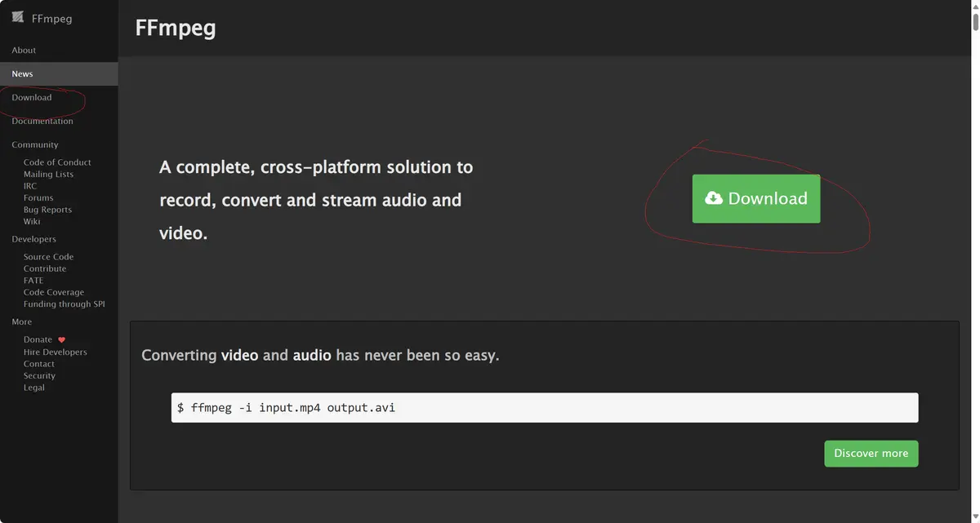Image resolution: width=980 pixels, height=523 pixels.
Task: Click the cloud download icon on green button
Action: click(714, 197)
